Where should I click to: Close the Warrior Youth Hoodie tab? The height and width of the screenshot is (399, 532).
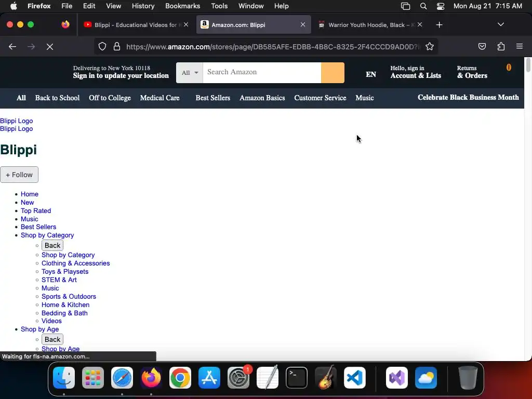coord(420,24)
